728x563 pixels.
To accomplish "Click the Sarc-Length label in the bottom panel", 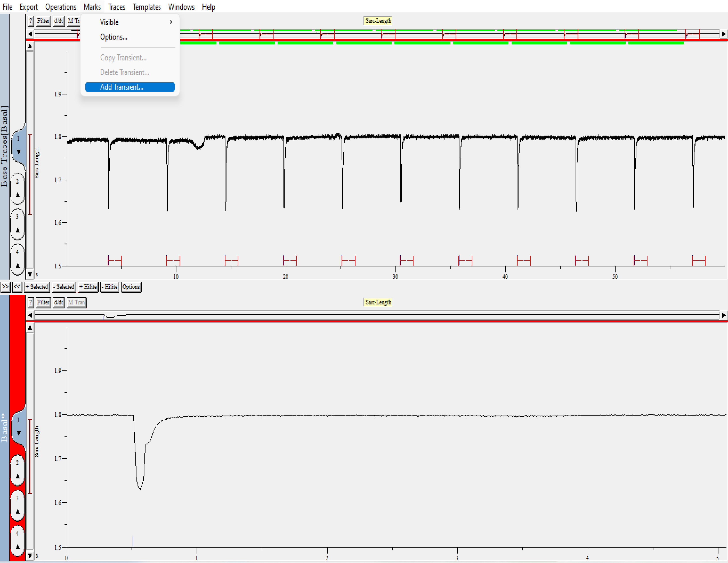I will (378, 302).
